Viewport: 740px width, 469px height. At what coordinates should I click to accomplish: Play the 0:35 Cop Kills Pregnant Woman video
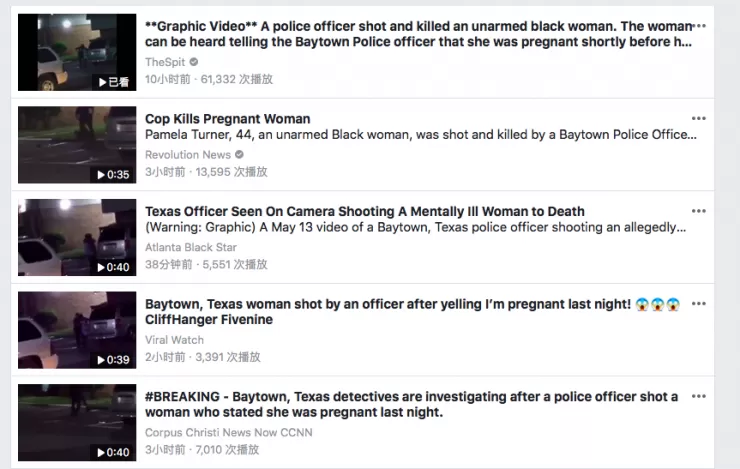tap(77, 145)
